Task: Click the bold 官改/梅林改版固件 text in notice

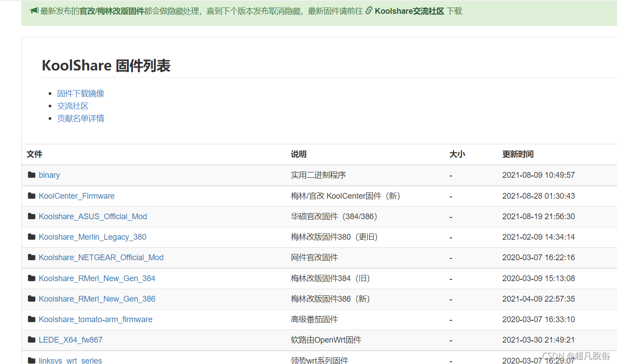Action: click(x=112, y=11)
